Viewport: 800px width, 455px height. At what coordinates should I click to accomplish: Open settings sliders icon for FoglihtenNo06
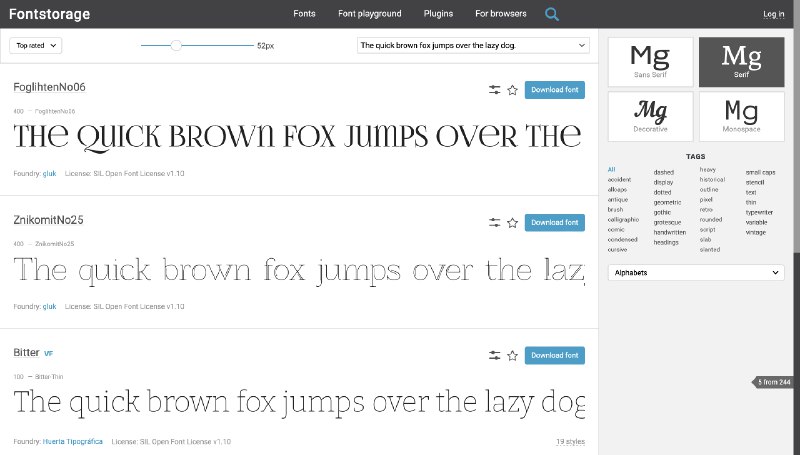pos(494,90)
